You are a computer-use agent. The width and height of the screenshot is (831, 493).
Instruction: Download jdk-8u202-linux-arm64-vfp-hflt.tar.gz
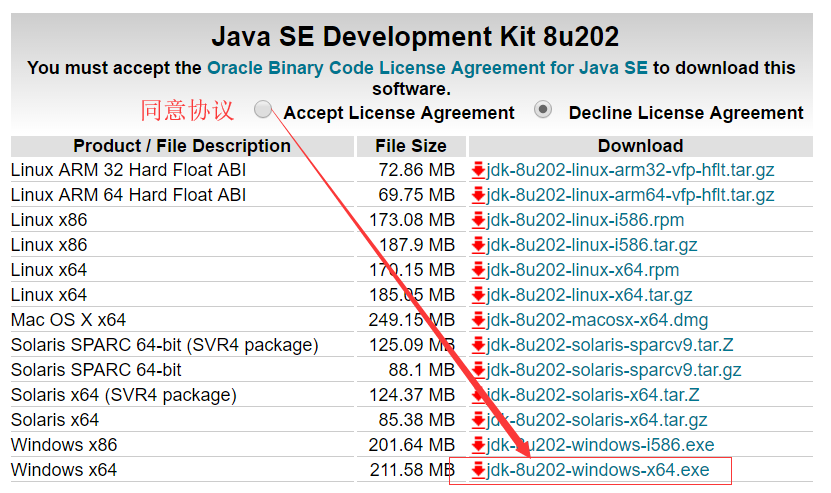(x=630, y=195)
